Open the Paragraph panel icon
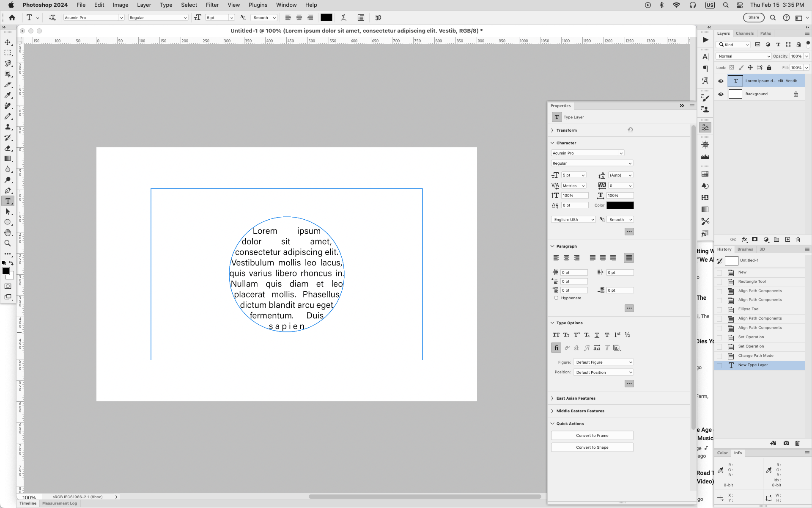This screenshot has width=812, height=508. (705, 68)
